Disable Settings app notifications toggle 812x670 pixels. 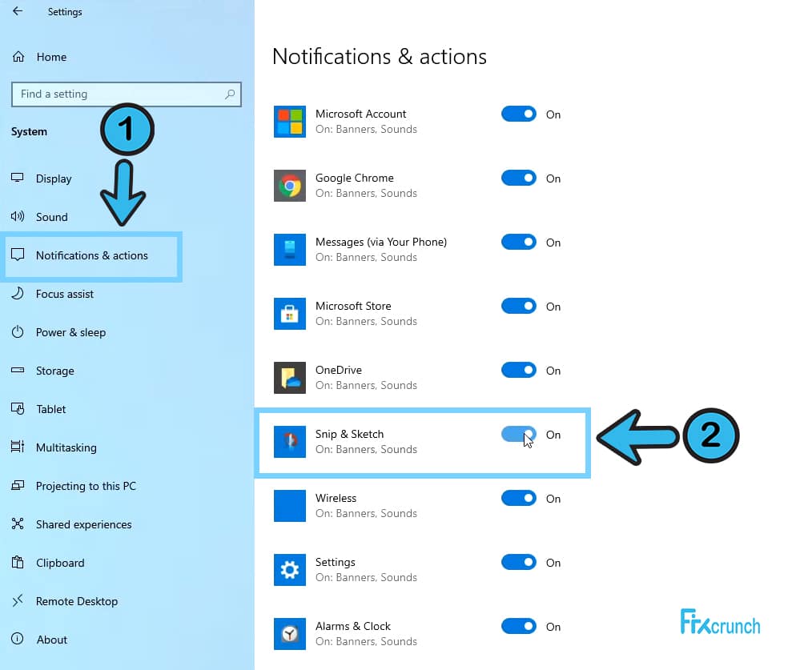point(518,562)
